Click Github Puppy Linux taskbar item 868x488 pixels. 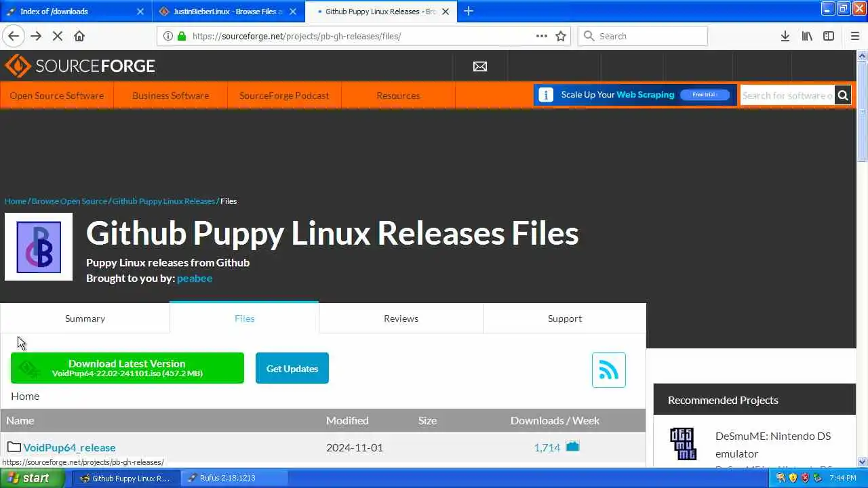(x=125, y=478)
